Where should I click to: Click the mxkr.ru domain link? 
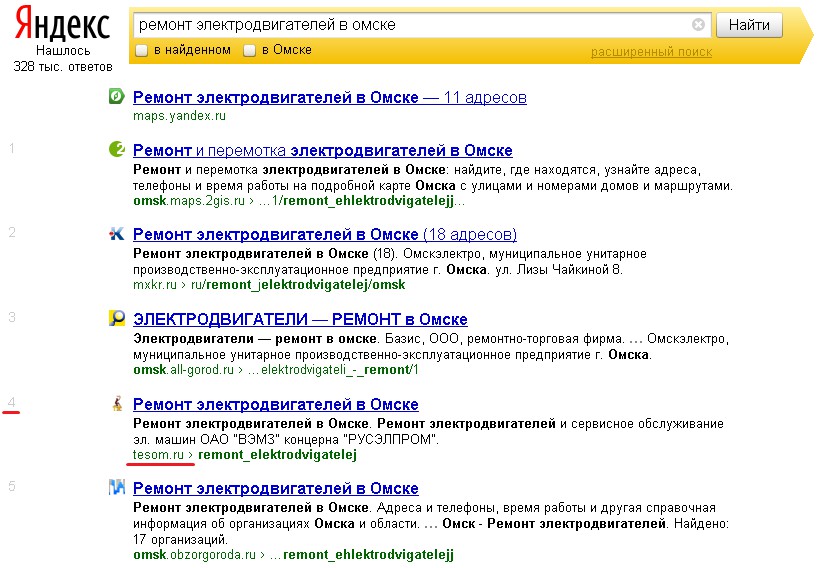coord(155,285)
